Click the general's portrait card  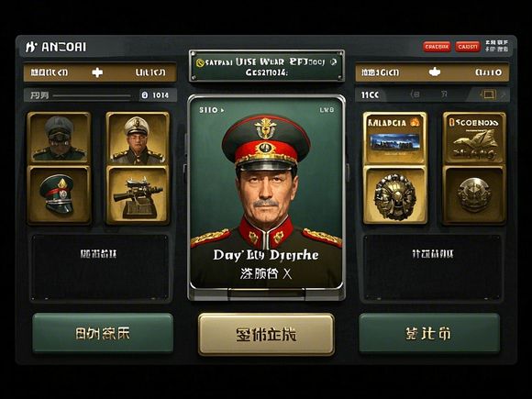(266, 194)
